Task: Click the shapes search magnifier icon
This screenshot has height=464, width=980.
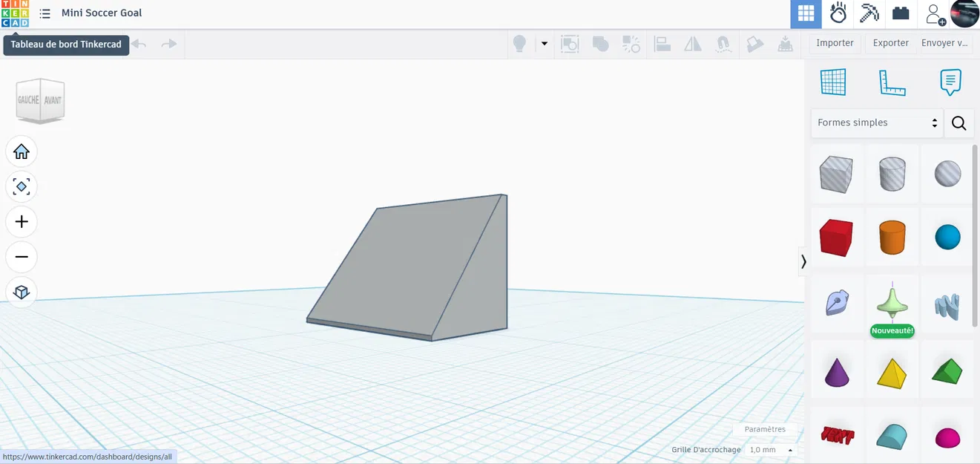Action: [958, 122]
